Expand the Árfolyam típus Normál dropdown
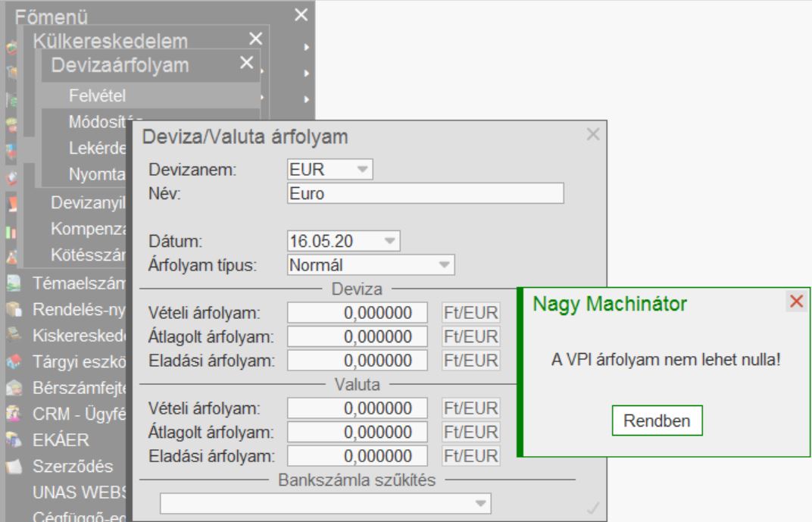Image resolution: width=812 pixels, height=522 pixels. tap(444, 264)
